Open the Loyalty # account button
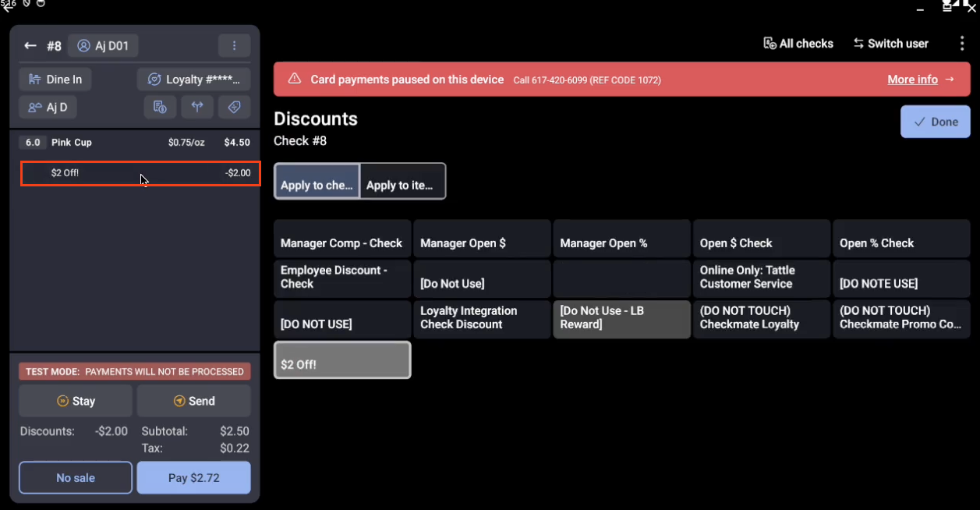Image resolution: width=980 pixels, height=510 pixels. 194,80
